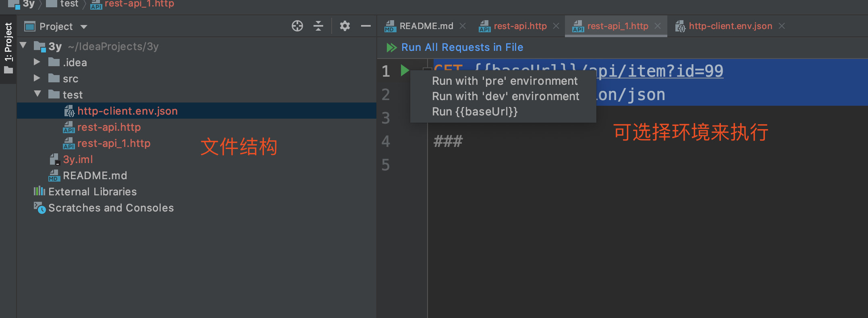Select http-client.env.json in the project tree
The width and height of the screenshot is (868, 318).
tap(127, 111)
